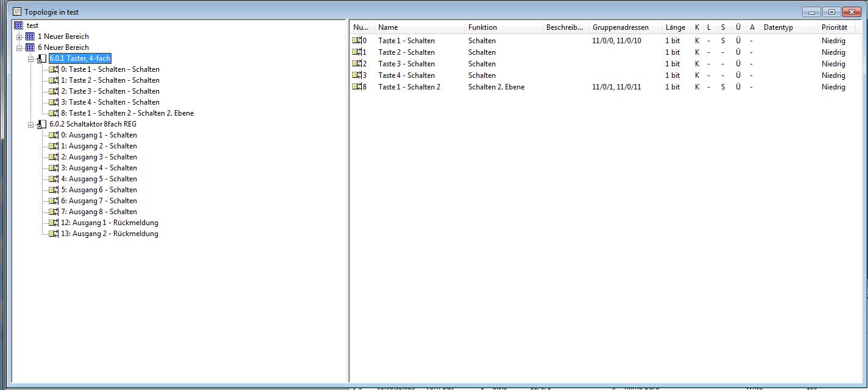The height and width of the screenshot is (390, 868).
Task: Minimize the Topologie window
Action: [x=811, y=12]
